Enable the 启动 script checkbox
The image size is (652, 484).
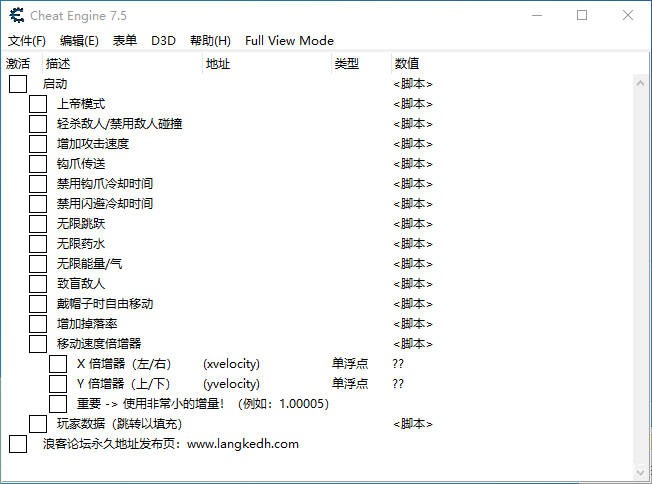tap(18, 84)
